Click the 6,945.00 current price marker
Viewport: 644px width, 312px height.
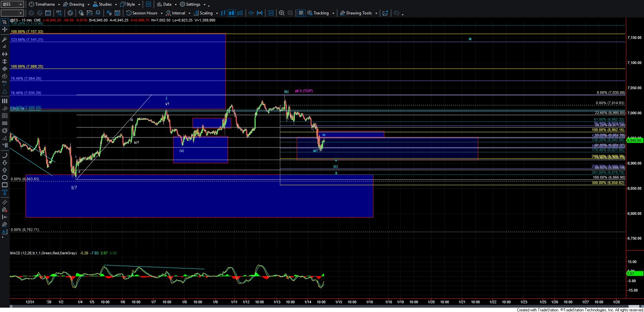(x=634, y=140)
